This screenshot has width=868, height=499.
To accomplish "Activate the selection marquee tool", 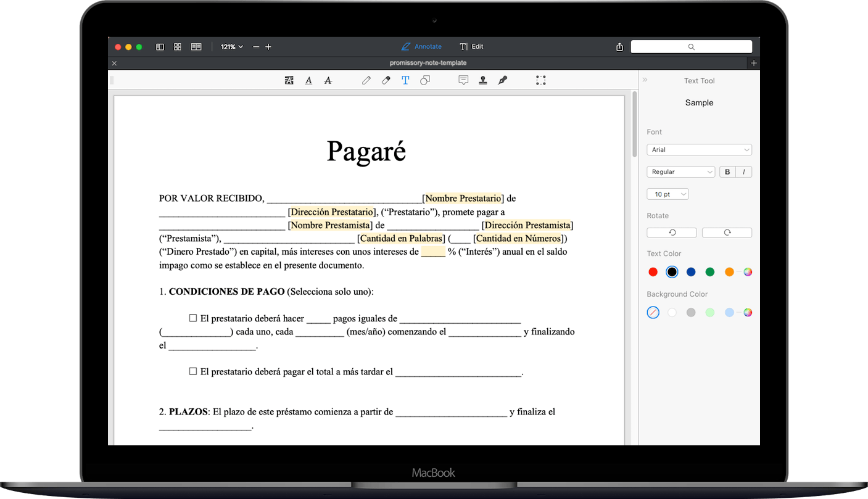I will point(541,80).
